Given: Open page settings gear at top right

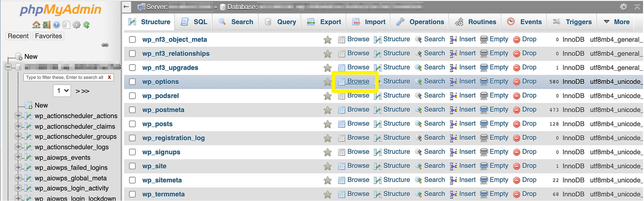Looking at the screenshot, I should click(624, 7).
